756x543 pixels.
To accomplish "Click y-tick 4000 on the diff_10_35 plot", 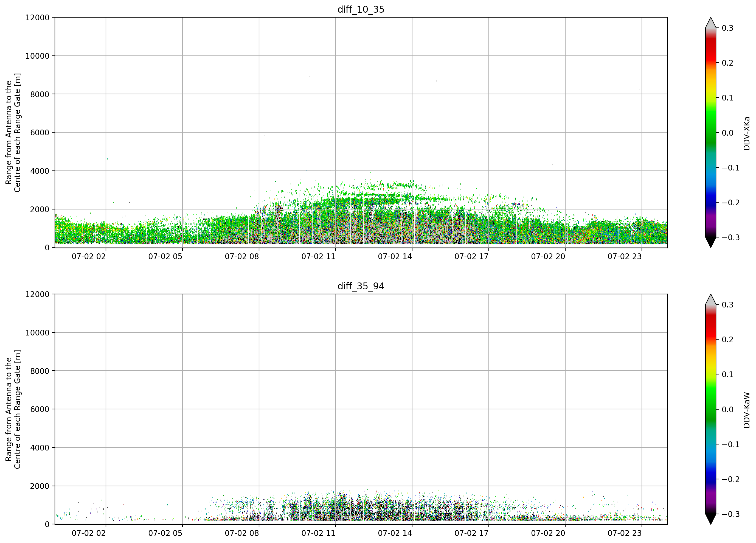I will coord(40,171).
